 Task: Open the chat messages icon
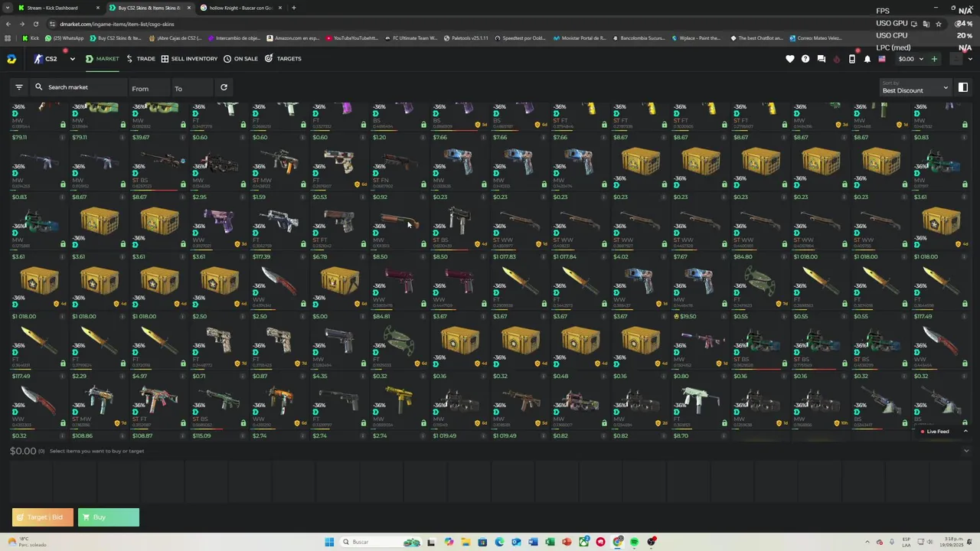[x=822, y=59]
